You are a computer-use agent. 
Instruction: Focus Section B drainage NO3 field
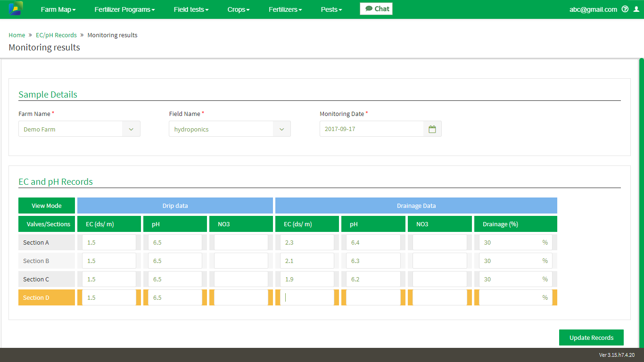[440, 261]
